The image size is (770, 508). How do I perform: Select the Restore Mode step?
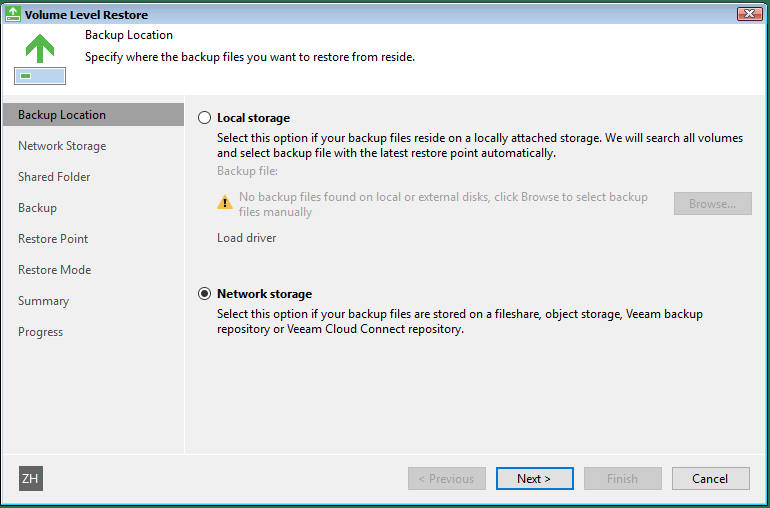point(55,270)
